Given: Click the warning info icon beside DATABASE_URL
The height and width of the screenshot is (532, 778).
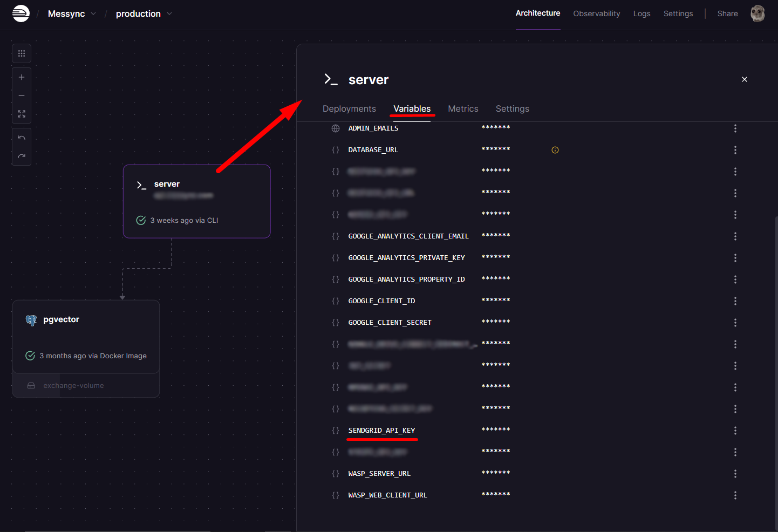Looking at the screenshot, I should coord(555,150).
